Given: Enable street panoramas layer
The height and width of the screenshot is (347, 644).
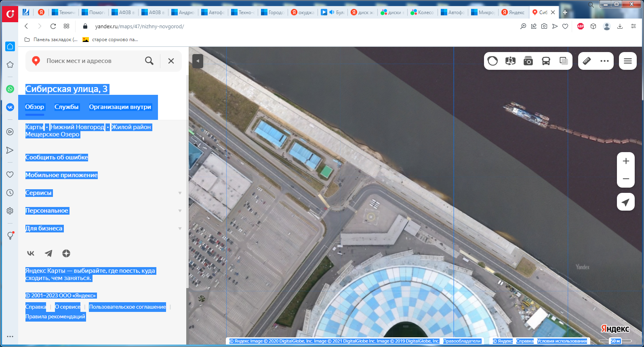Looking at the screenshot, I should click(510, 61).
